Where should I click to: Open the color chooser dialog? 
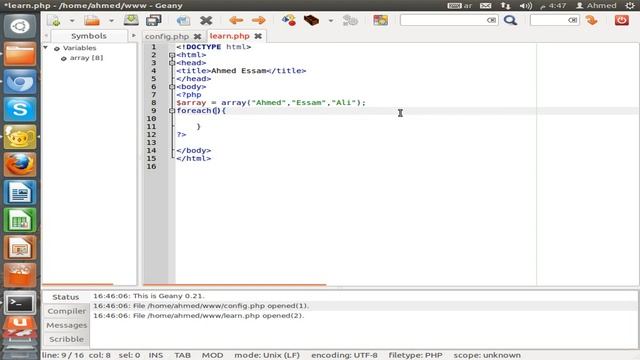(380, 20)
